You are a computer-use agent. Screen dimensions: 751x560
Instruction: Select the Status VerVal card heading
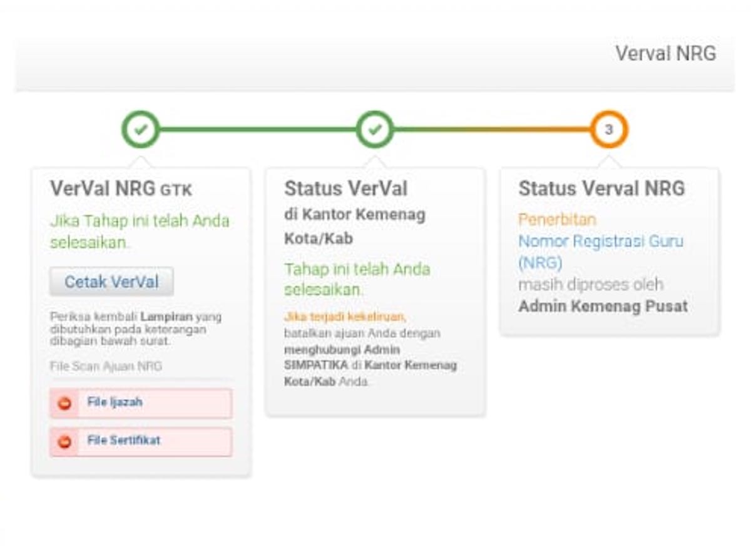click(x=346, y=188)
